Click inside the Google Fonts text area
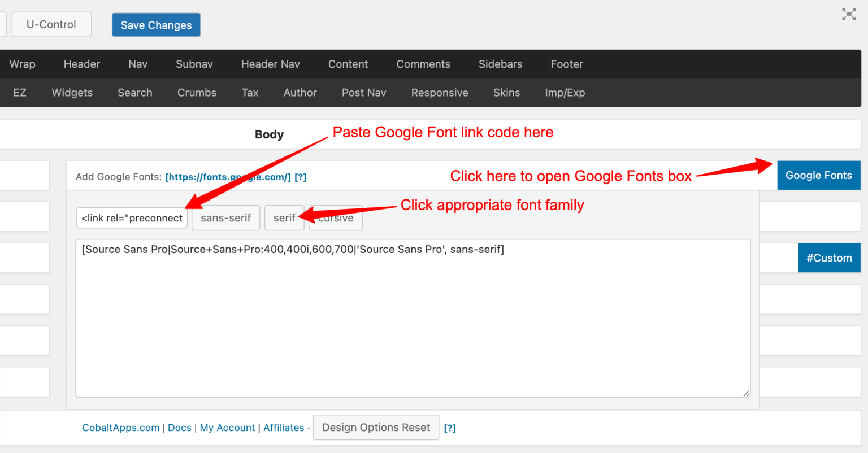The width and height of the screenshot is (868, 453). 413,316
